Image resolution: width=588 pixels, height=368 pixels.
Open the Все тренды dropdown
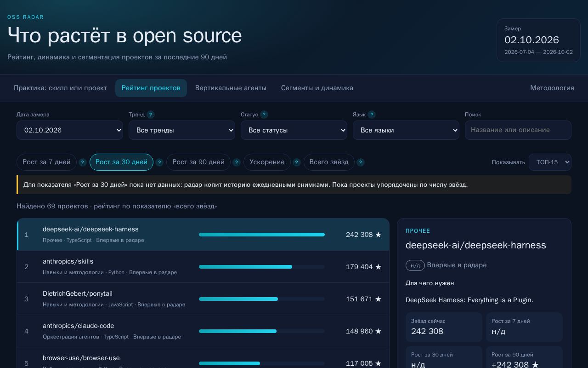click(182, 130)
